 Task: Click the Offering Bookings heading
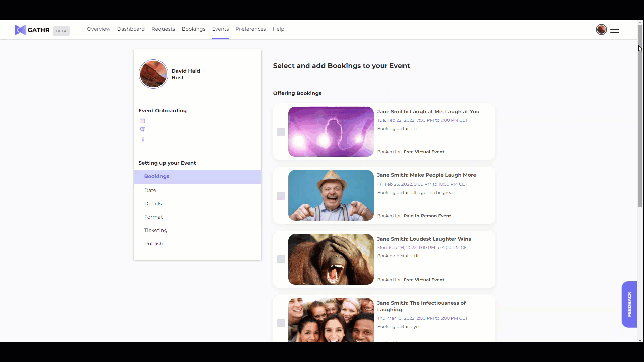pos(297,93)
